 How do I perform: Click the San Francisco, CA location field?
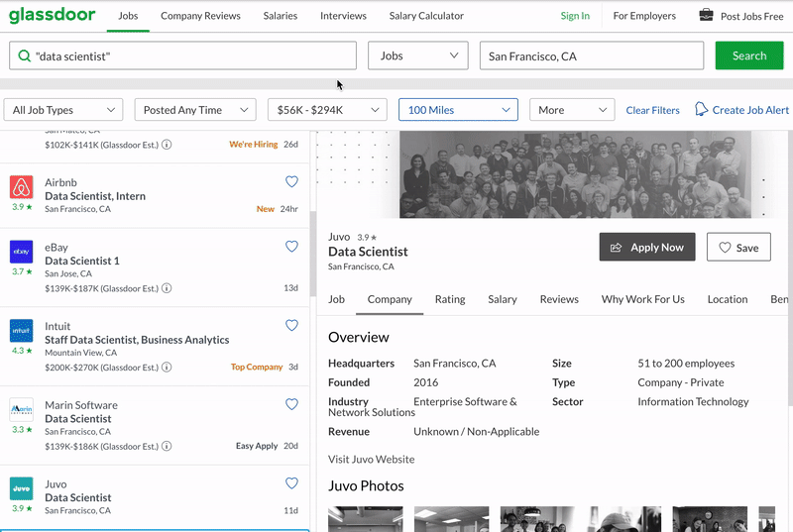591,55
